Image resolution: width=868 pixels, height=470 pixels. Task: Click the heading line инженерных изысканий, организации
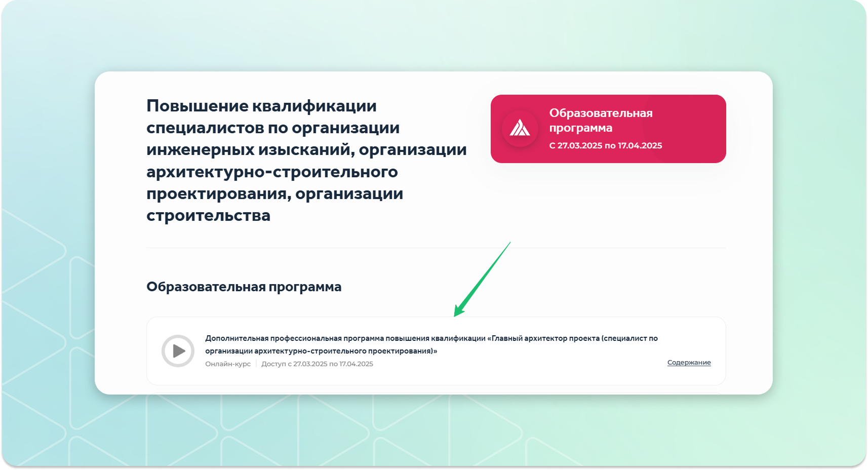coord(306,150)
